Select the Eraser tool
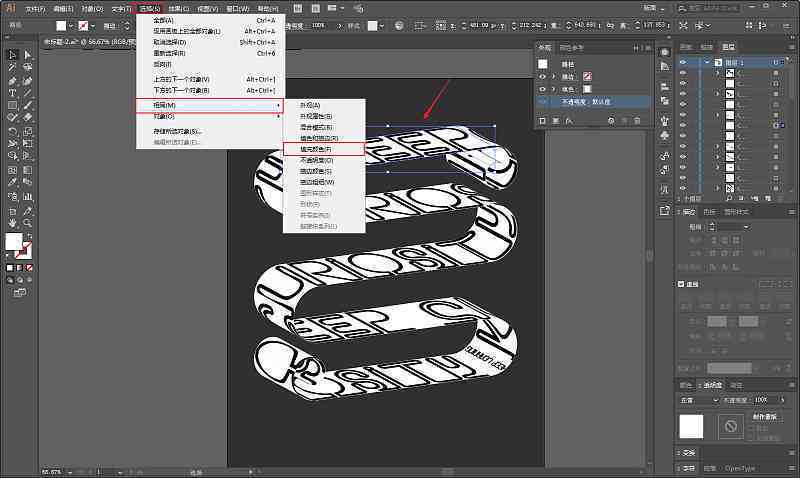The image size is (800, 478). [x=28, y=118]
